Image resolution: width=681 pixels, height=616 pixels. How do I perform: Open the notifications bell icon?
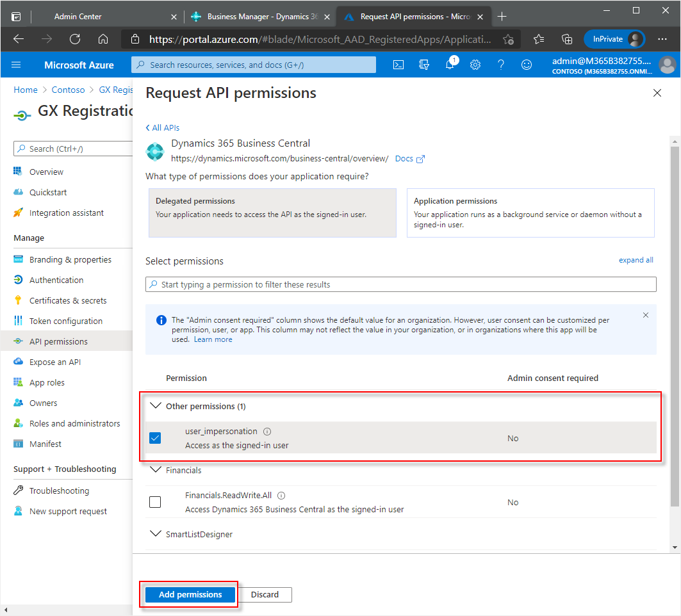point(450,65)
